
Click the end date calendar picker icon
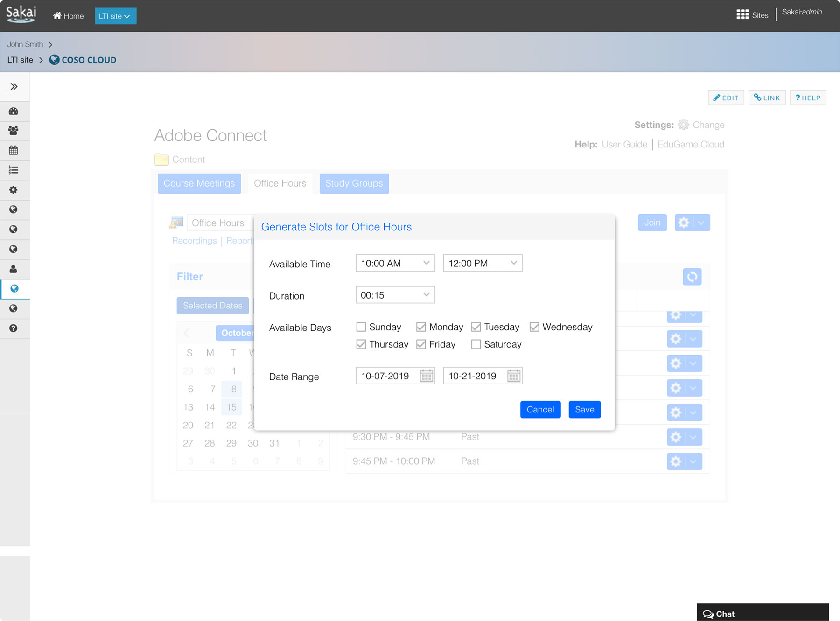[x=514, y=376]
